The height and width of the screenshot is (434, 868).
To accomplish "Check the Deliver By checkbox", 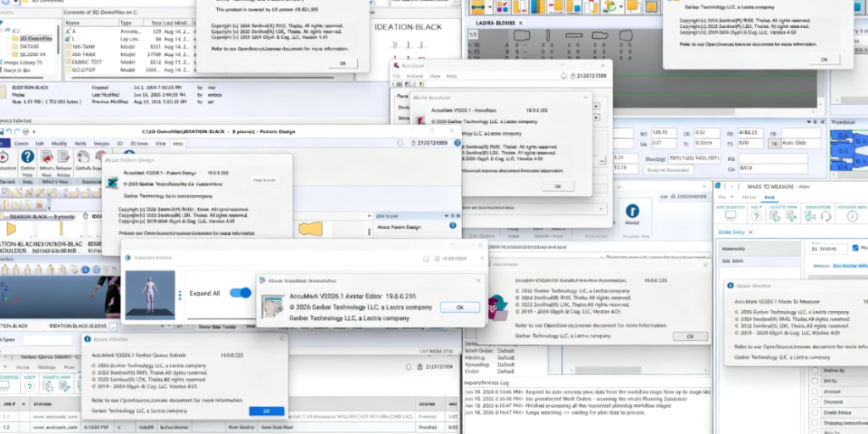I will 815,370.
